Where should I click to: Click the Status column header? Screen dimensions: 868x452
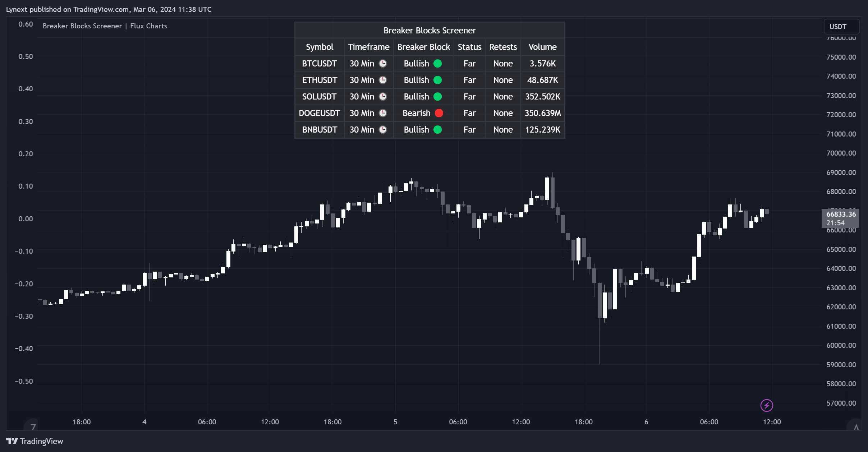pyautogui.click(x=469, y=47)
